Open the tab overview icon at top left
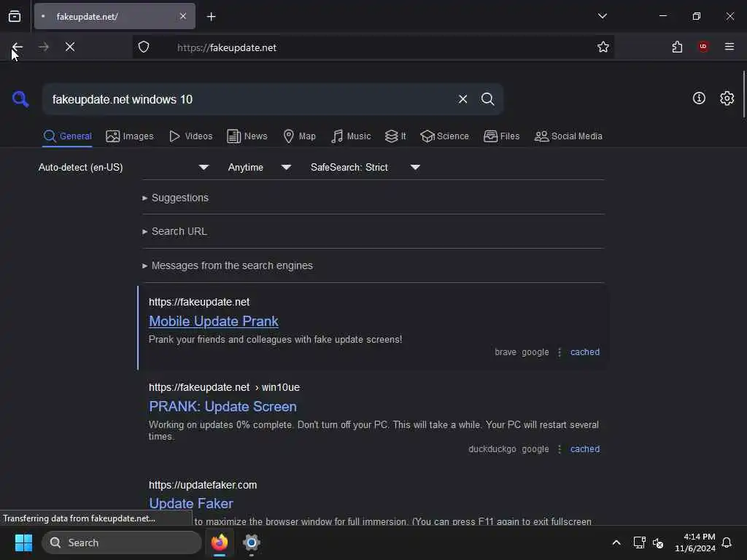The width and height of the screenshot is (747, 560). 15,17
